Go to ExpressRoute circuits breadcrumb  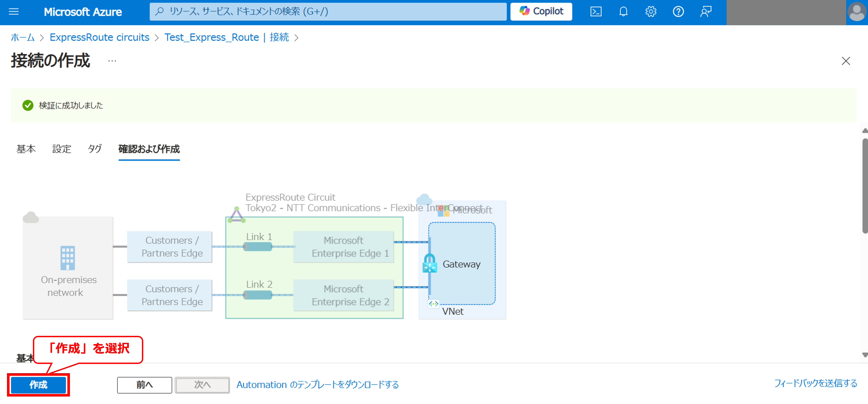click(x=100, y=37)
